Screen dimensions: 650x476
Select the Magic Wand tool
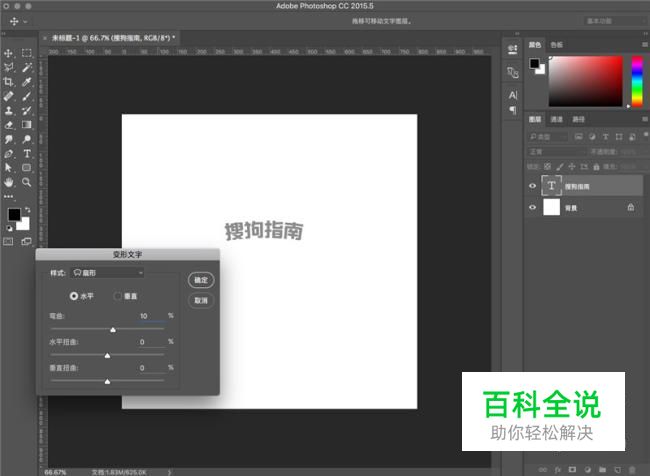pos(27,67)
